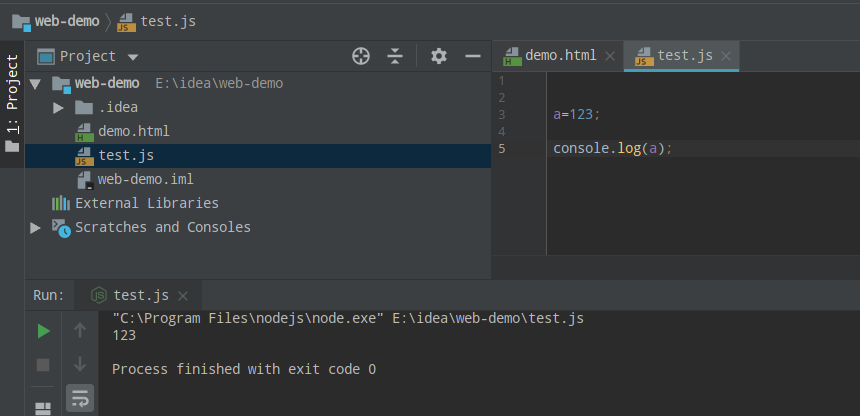Click the E:\idea\web-demo path text
860x416 pixels.
219,83
